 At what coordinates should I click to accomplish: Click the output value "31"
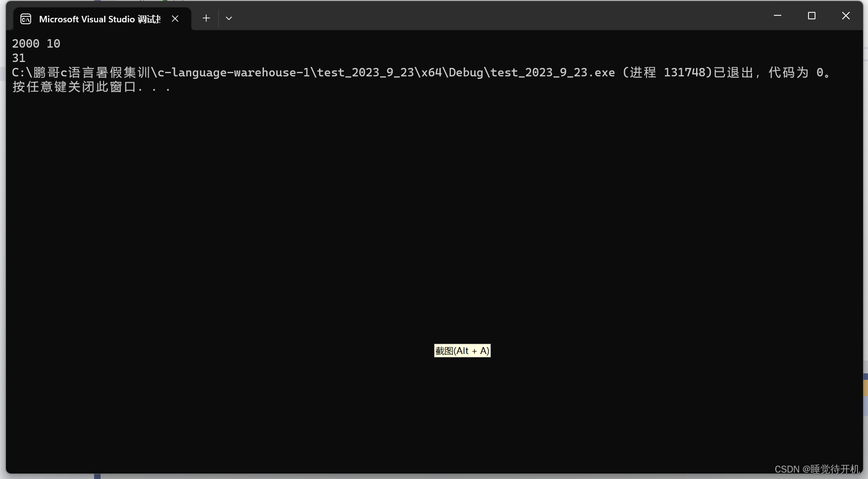click(x=19, y=58)
